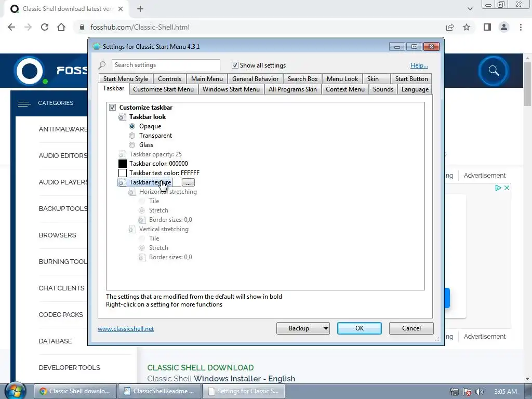The width and height of the screenshot is (532, 399).
Task: Switch to ClassicShellReadme taskbar window
Action: 159,391
